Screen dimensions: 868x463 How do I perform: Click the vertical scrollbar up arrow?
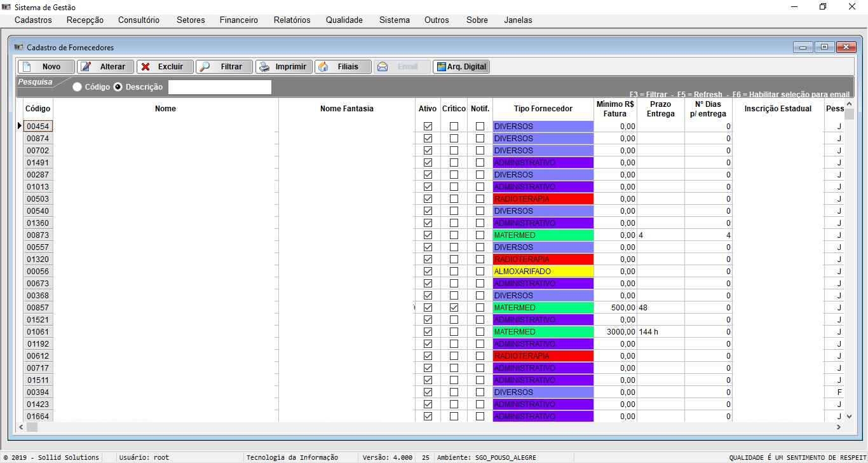click(x=850, y=104)
